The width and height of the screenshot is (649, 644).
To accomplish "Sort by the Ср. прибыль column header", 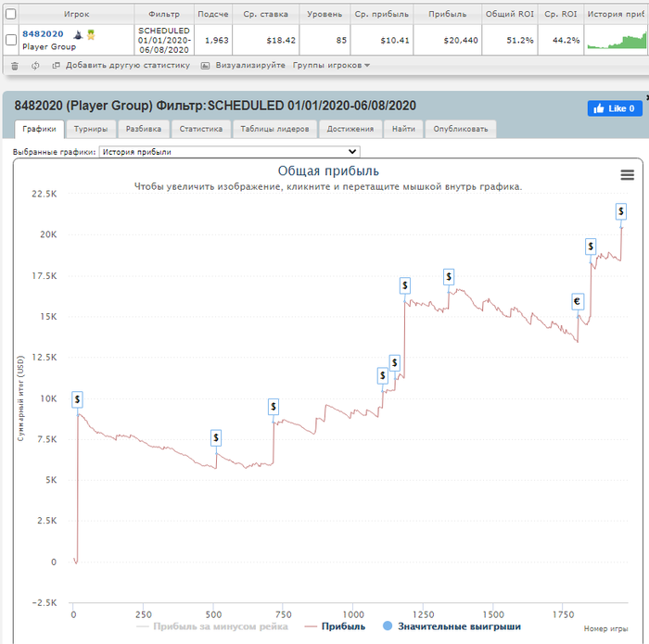I will click(x=382, y=14).
